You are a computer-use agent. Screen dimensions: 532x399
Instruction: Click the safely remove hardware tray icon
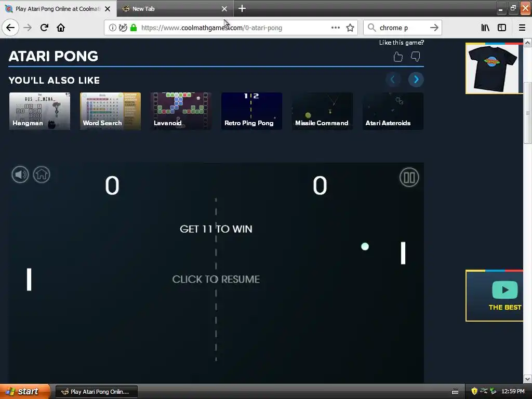click(494, 391)
